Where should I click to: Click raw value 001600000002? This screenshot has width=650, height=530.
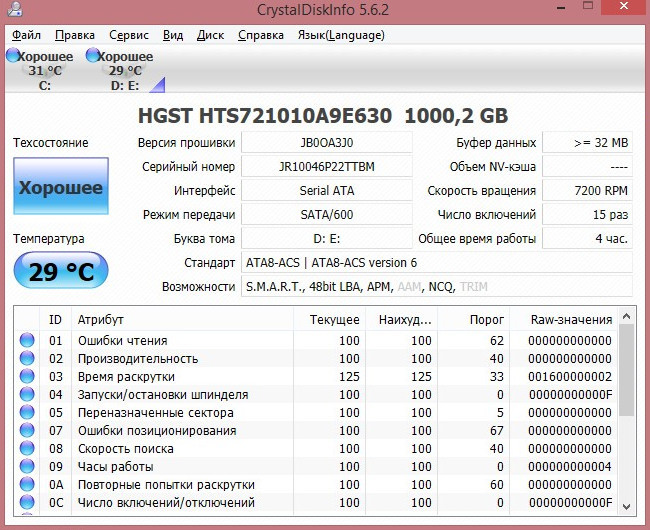click(570, 376)
